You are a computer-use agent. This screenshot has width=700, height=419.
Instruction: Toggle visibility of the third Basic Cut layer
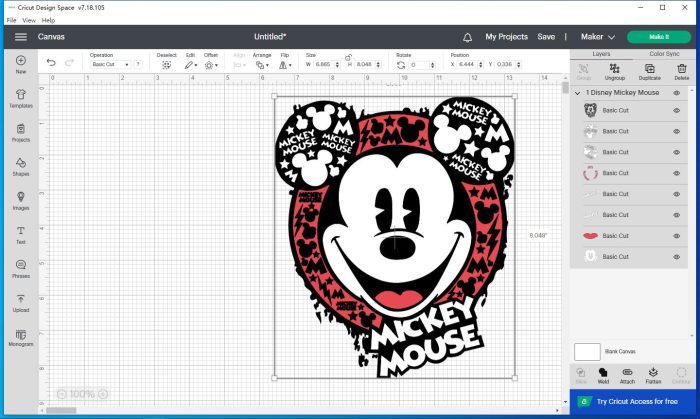coord(677,152)
